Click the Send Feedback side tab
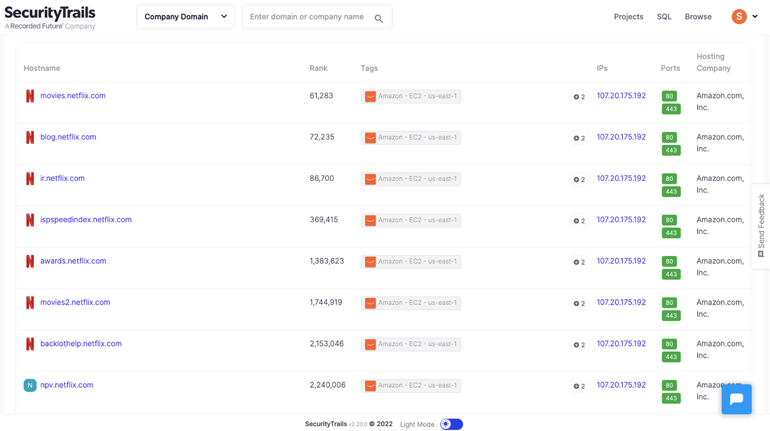This screenshot has width=770, height=431. pos(761,226)
